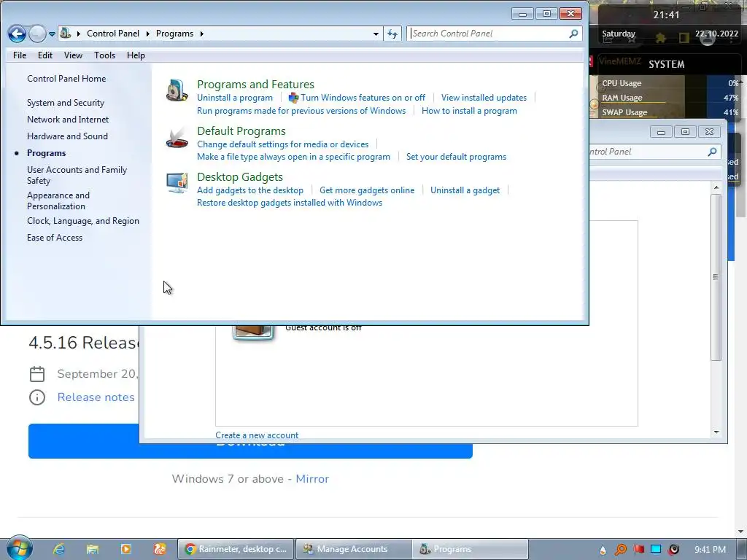Expand the arrow after Control Panel breadcrumb

(147, 34)
